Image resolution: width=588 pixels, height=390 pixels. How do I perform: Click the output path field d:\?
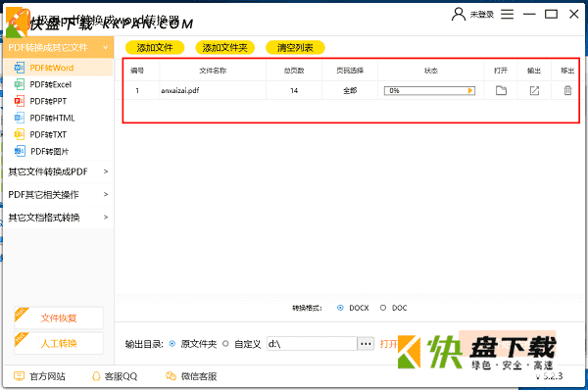[312, 344]
